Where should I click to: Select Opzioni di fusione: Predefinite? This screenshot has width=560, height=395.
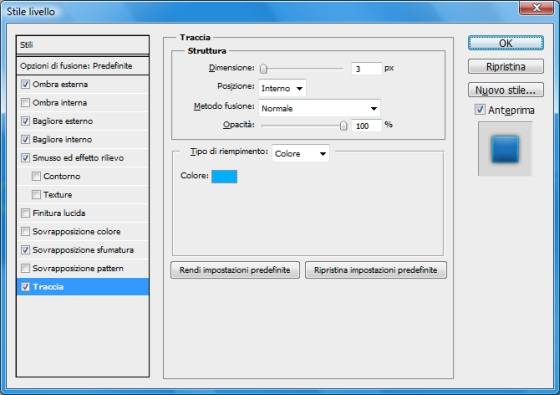coord(82,66)
